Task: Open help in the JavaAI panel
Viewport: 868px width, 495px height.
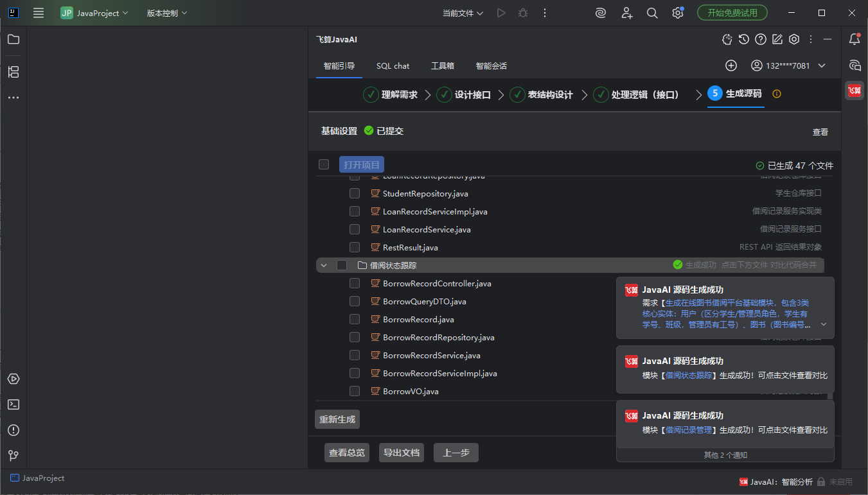Action: (761, 39)
